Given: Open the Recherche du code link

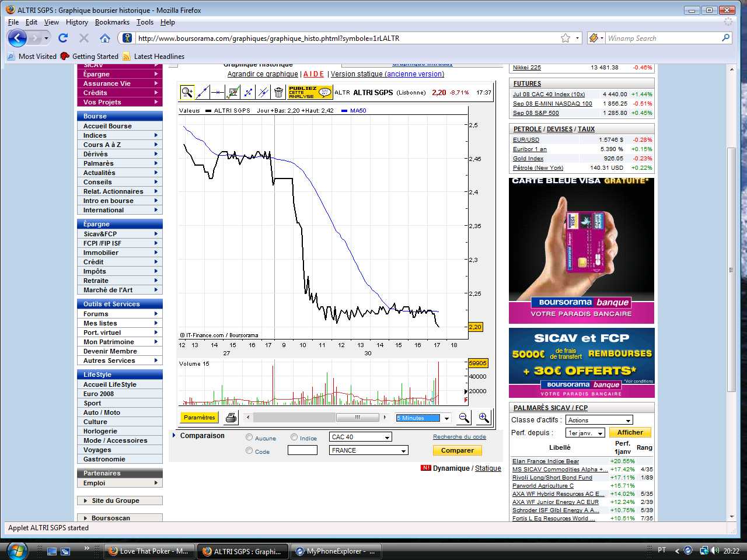Looking at the screenshot, I should click(459, 437).
